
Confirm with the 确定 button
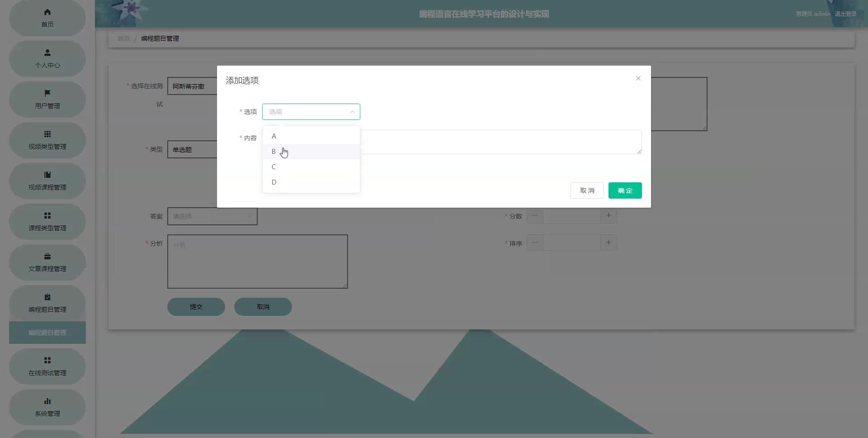(x=625, y=190)
